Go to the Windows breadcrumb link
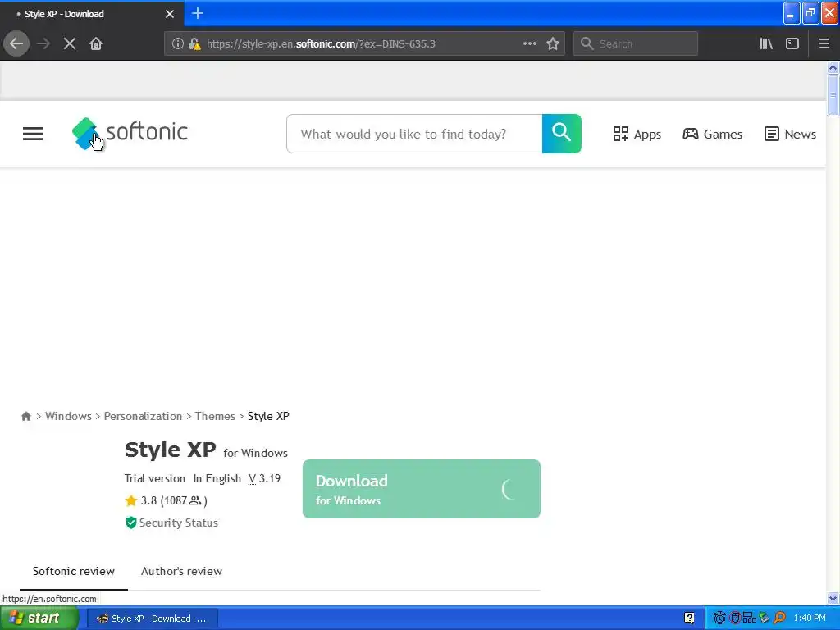This screenshot has width=840, height=630. 68,416
